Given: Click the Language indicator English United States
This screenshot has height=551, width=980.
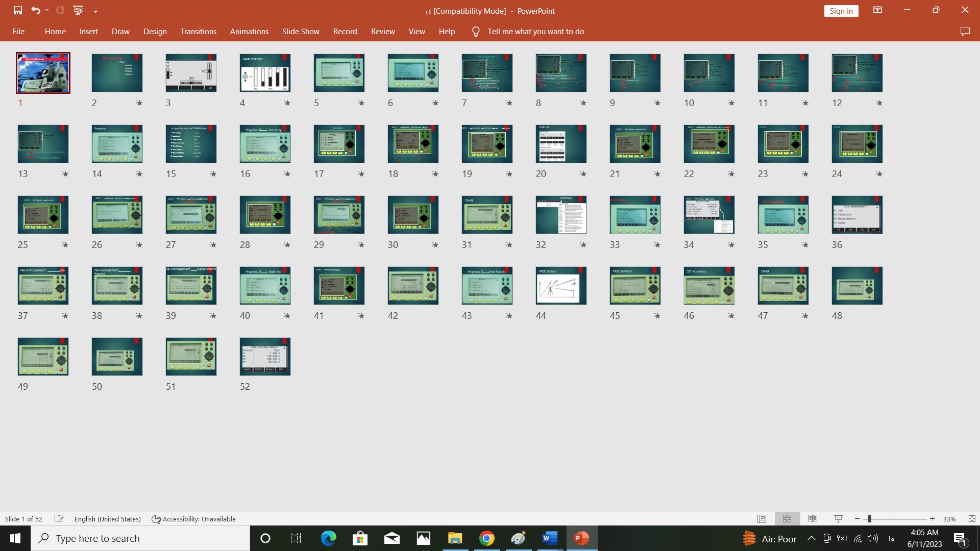Looking at the screenshot, I should pos(107,519).
